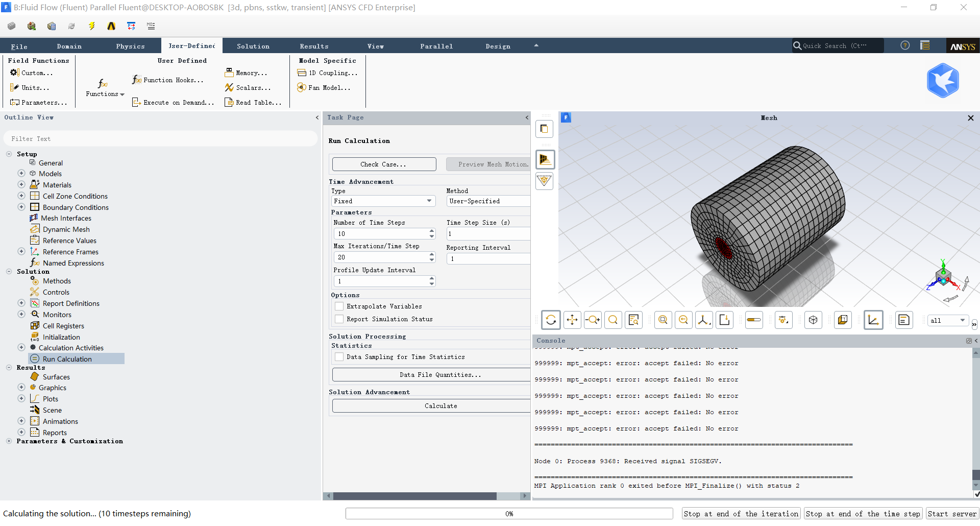Select the pan view tool icon

(x=572, y=320)
